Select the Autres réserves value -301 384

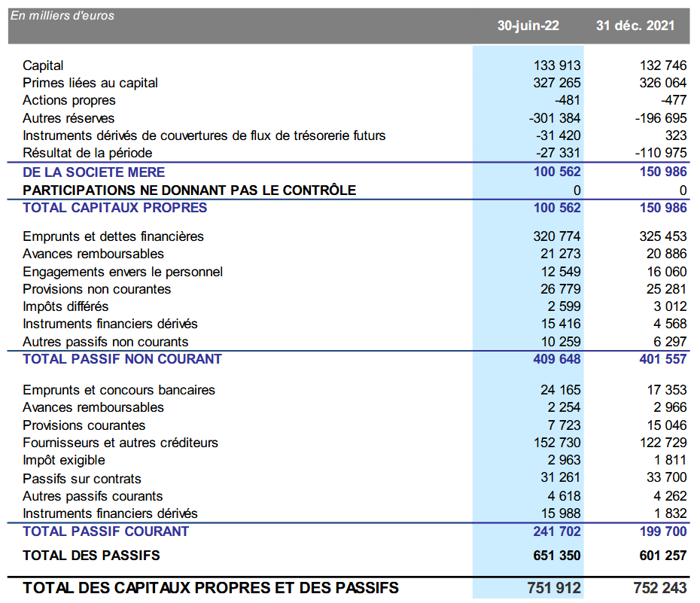tap(555, 118)
